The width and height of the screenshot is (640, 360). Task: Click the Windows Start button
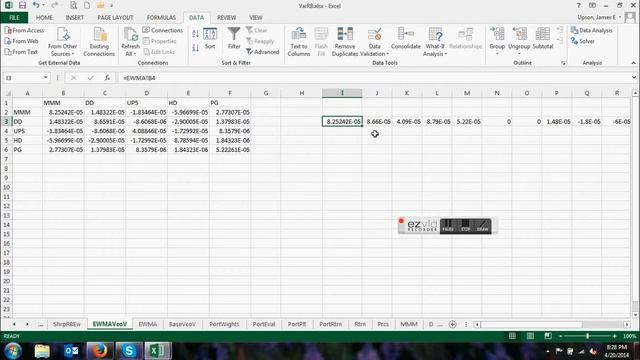pyautogui.click(x=13, y=351)
